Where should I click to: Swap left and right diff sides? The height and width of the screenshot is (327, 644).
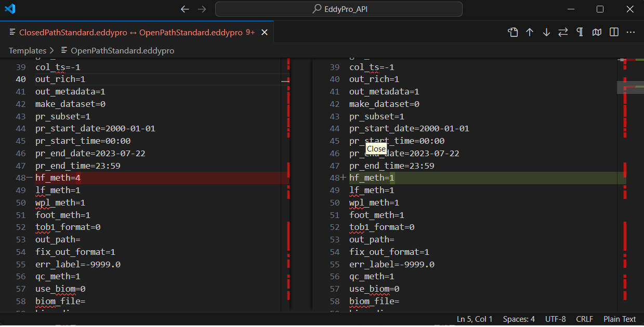[x=563, y=32]
